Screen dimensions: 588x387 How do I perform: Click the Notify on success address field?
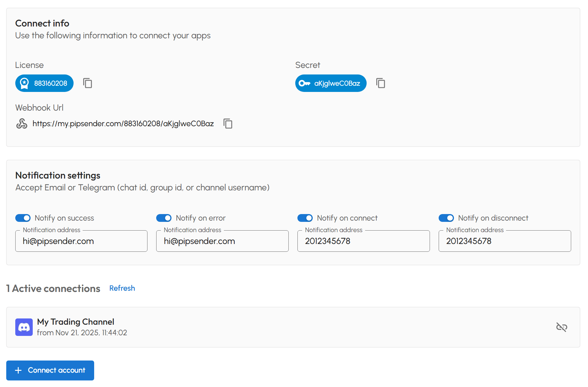tap(81, 241)
